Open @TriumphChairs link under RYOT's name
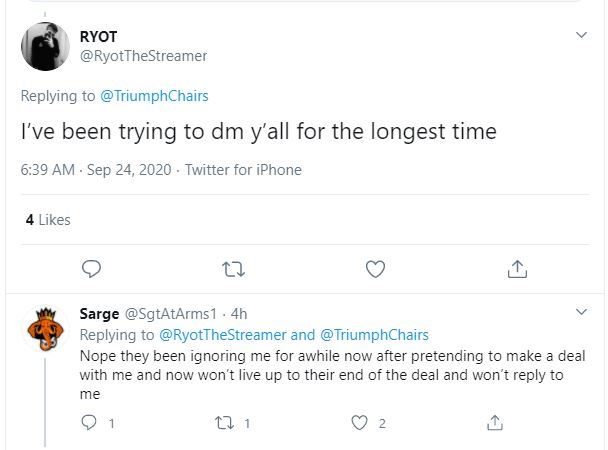608x450 pixels. [x=154, y=96]
